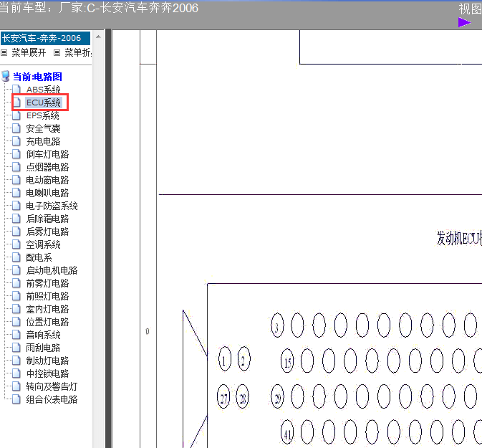Click ECU connector pin 29
This screenshot has height=448, width=482.
tap(278, 396)
